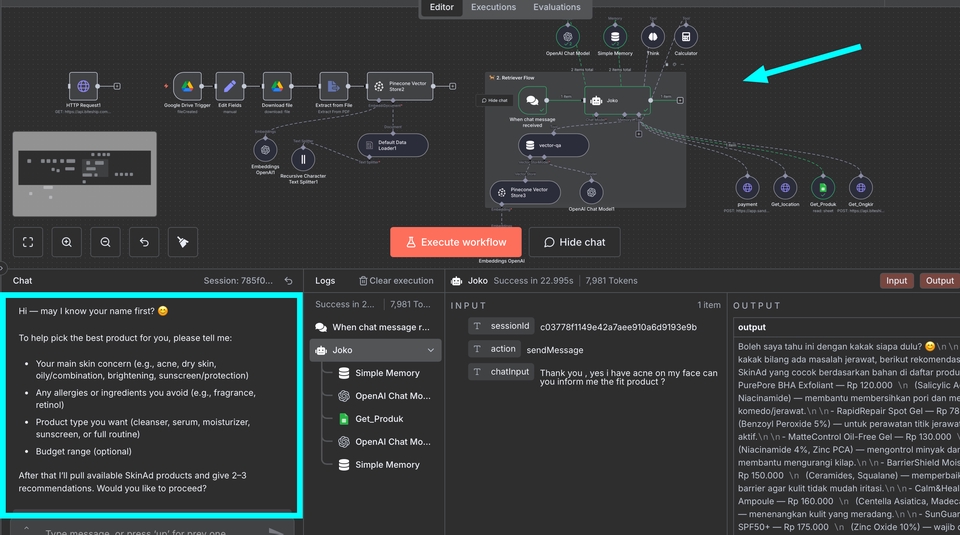
Task: Click the tidy up workflow broom icon
Action: 182,242
